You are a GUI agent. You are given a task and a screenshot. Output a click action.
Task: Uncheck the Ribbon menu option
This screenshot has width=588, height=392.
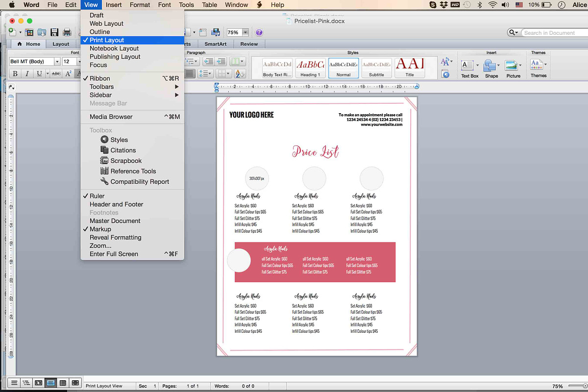coord(99,78)
